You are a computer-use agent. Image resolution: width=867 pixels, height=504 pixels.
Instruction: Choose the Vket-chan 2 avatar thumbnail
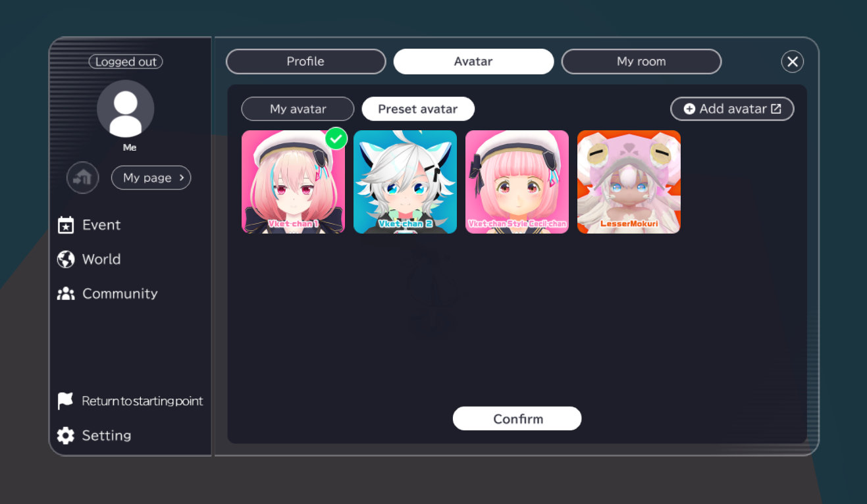click(405, 182)
